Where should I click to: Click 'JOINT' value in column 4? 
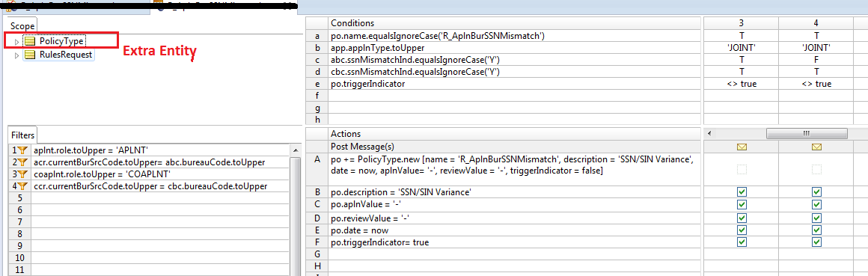click(x=816, y=48)
